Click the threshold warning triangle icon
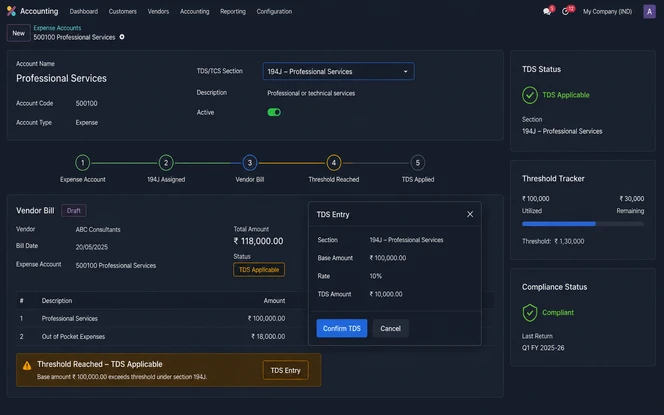This screenshot has width=664, height=415. click(27, 365)
